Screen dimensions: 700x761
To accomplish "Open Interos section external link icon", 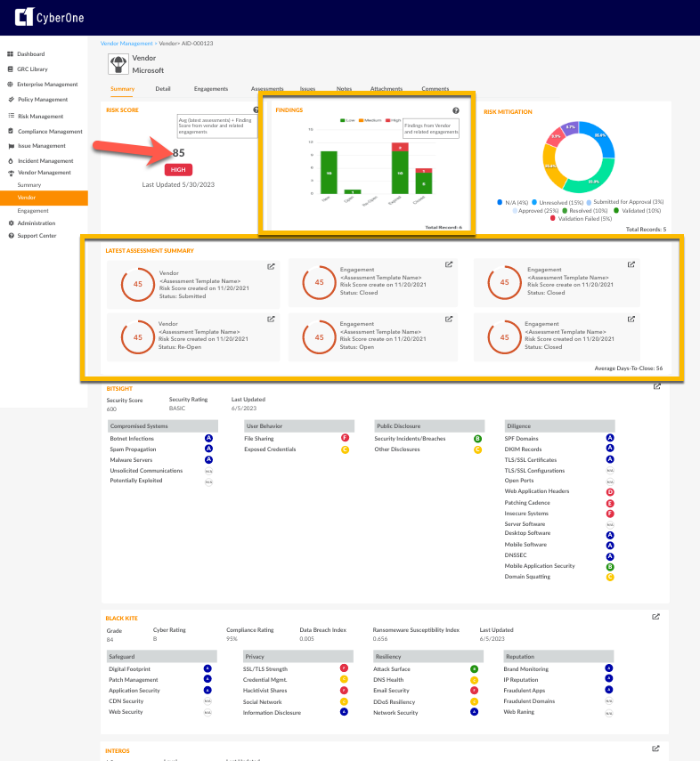I will (x=655, y=749).
